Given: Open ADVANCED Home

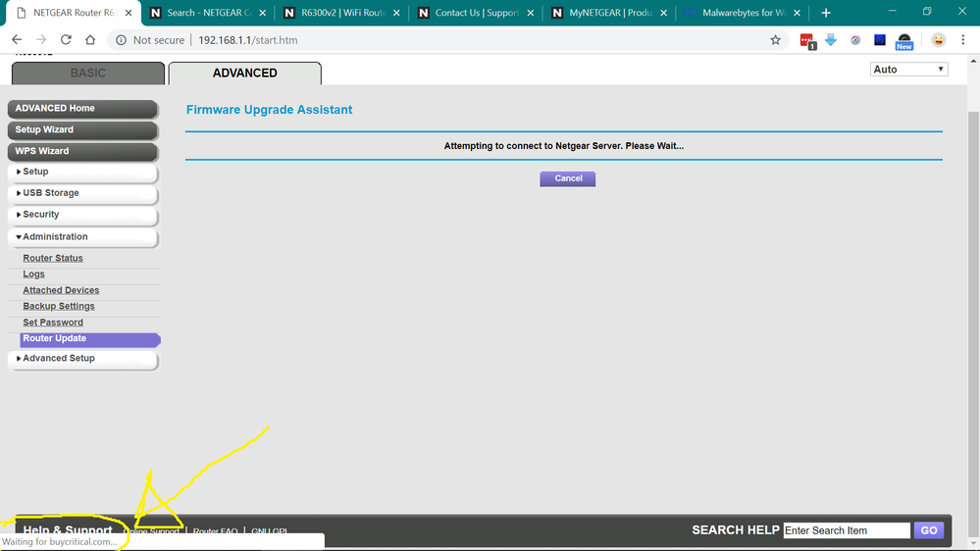Looking at the screenshot, I should click(x=82, y=109).
